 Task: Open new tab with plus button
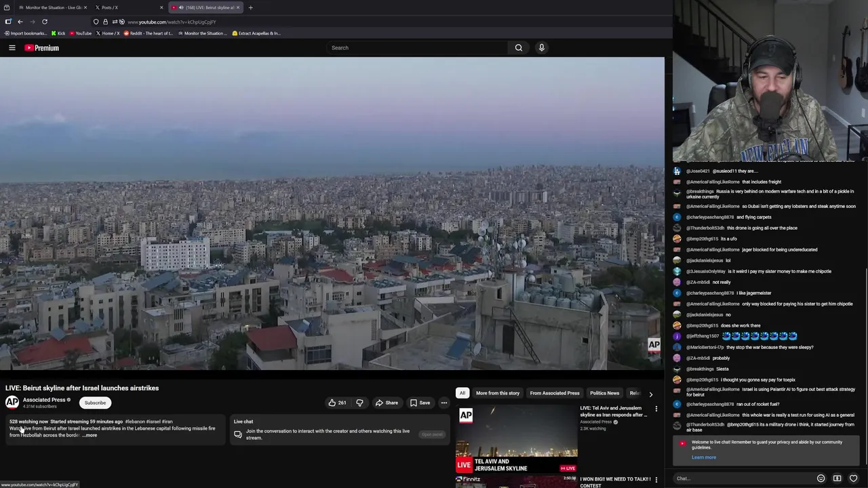(x=250, y=7)
